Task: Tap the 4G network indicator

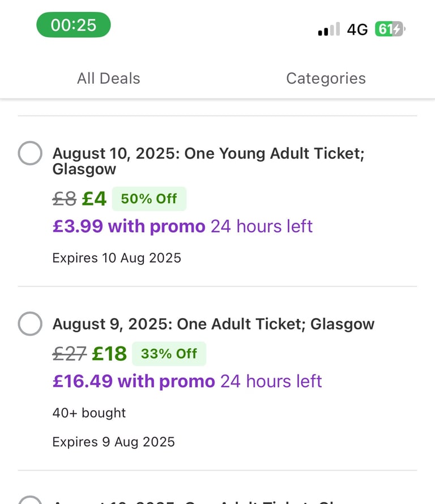Action: coord(357,29)
